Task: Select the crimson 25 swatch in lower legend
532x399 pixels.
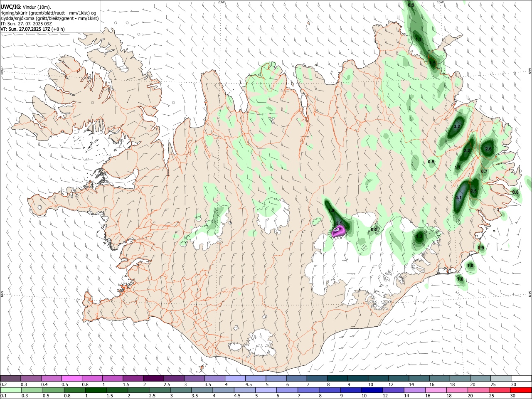Action: pos(499,390)
